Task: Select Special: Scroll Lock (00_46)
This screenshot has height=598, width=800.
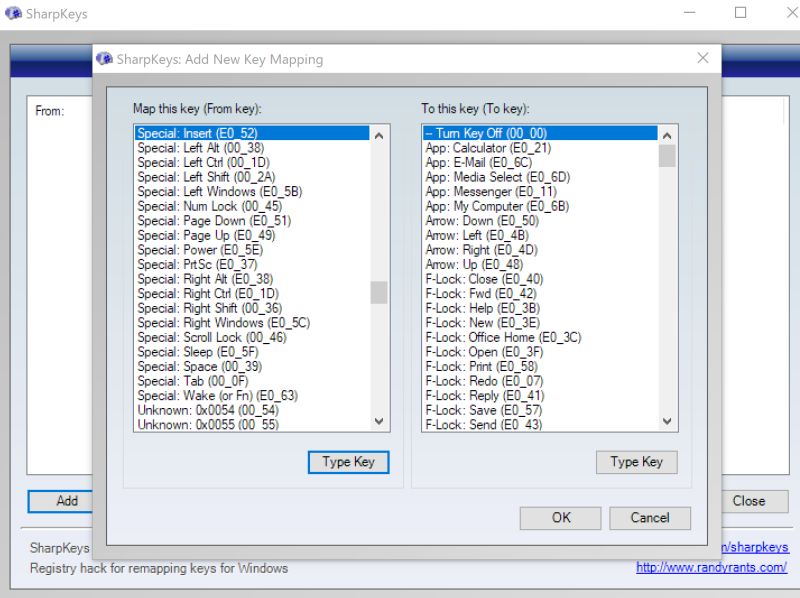Action: pyautogui.click(x=252, y=337)
